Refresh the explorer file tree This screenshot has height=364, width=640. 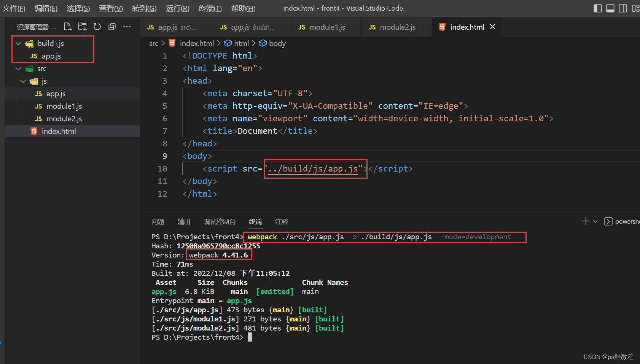tap(97, 27)
